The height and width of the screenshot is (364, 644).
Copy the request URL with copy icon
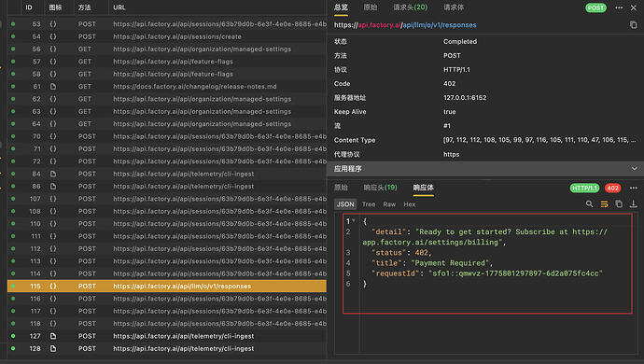click(634, 25)
